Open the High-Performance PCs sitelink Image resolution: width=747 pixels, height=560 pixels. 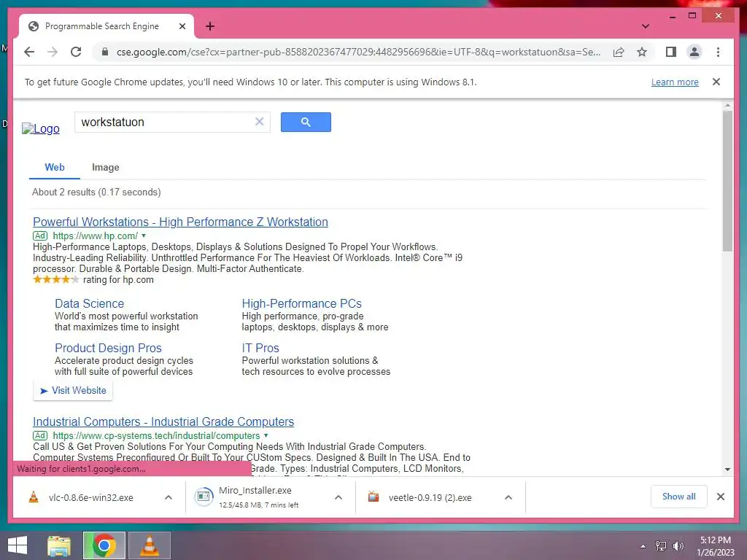point(301,303)
